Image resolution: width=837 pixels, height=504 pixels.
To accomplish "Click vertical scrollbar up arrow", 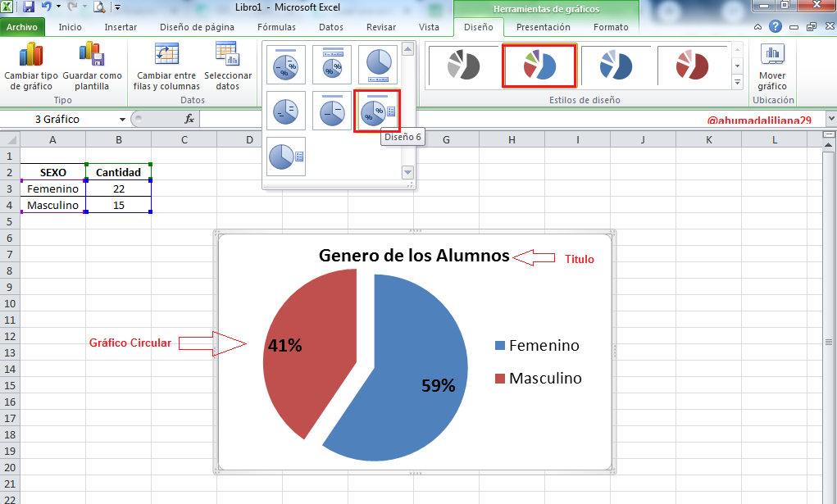I will tap(829, 145).
